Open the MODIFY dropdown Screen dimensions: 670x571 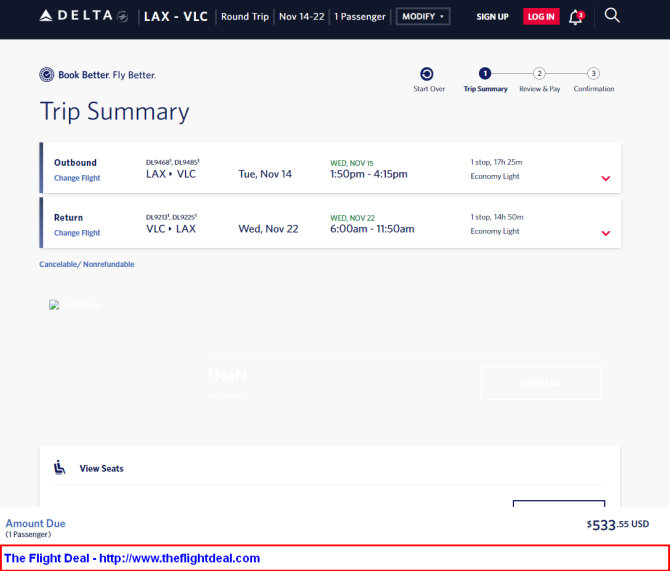[423, 16]
